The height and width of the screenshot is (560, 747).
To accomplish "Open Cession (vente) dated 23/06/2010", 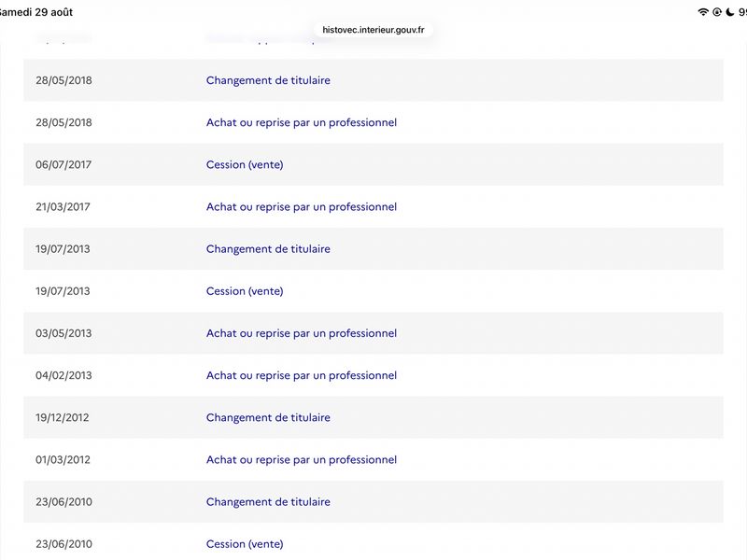I will (x=245, y=544).
